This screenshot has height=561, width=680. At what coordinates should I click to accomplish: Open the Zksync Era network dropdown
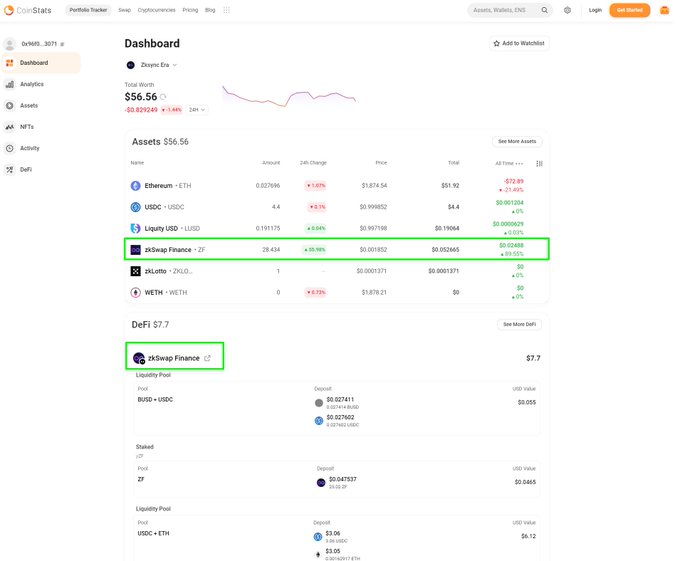click(x=152, y=65)
